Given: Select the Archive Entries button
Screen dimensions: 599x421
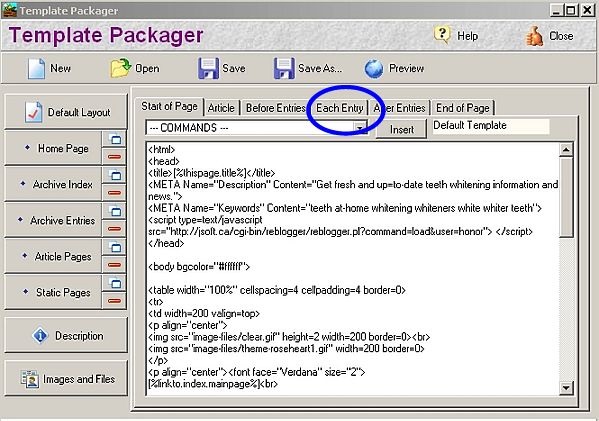Looking at the screenshot, I should coord(53,220).
